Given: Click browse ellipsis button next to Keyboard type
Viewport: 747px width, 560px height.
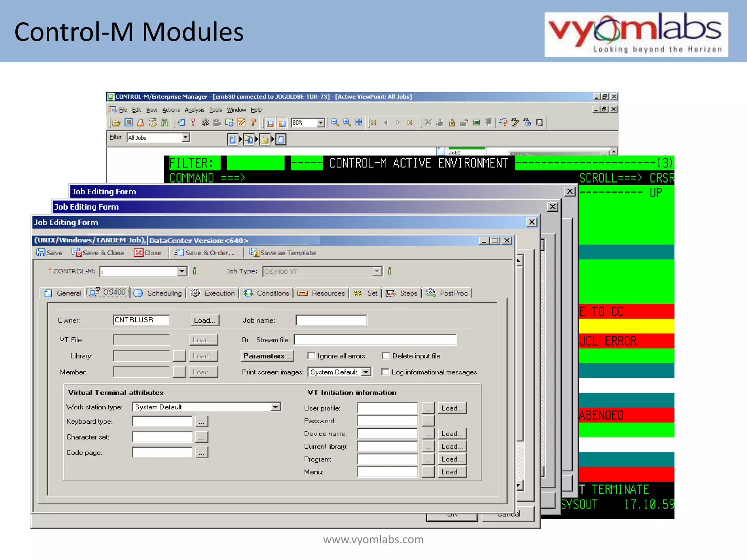Looking at the screenshot, I should point(202,421).
